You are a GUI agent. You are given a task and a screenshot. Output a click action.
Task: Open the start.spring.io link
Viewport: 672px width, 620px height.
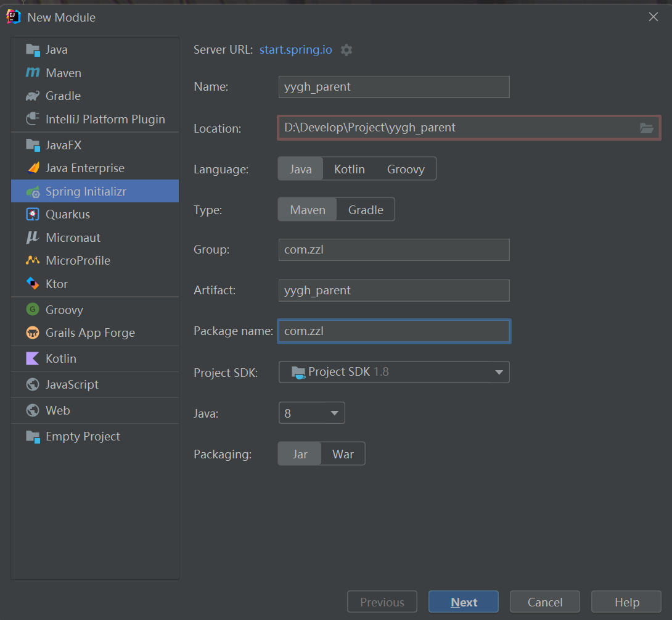tap(295, 50)
